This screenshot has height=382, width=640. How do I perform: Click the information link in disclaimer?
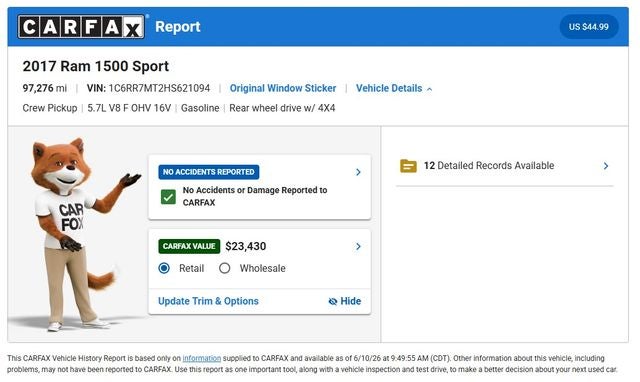pyautogui.click(x=202, y=358)
